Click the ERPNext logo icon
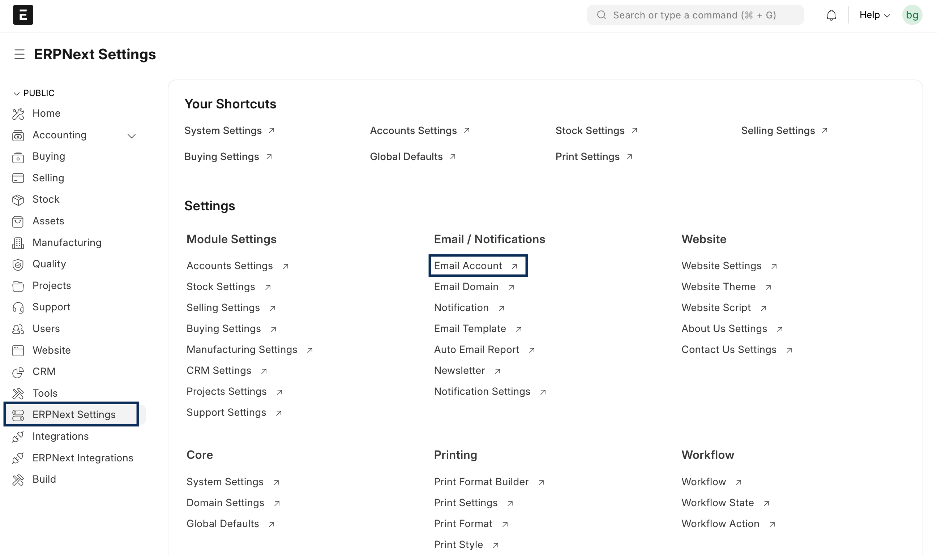The image size is (937, 560). point(23,15)
